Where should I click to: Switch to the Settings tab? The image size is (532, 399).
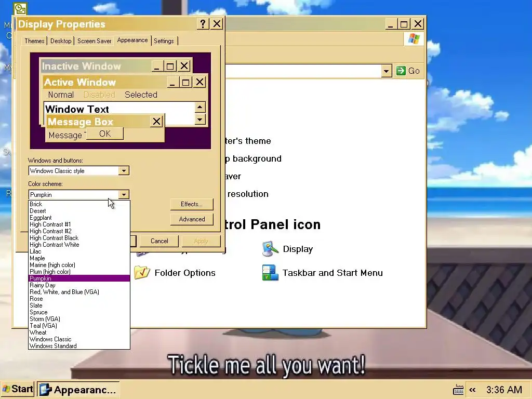[164, 41]
